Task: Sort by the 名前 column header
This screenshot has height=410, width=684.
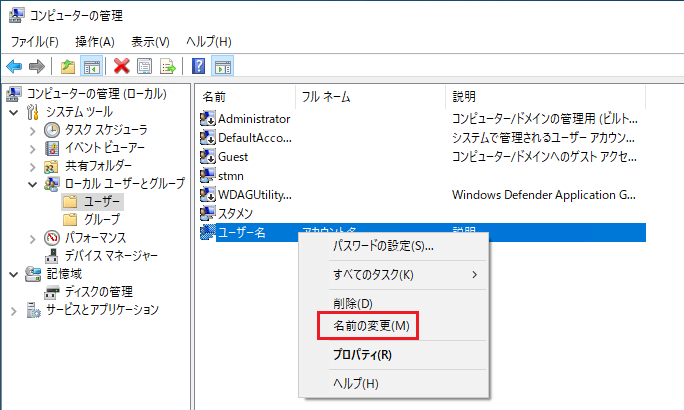Action: click(x=245, y=97)
